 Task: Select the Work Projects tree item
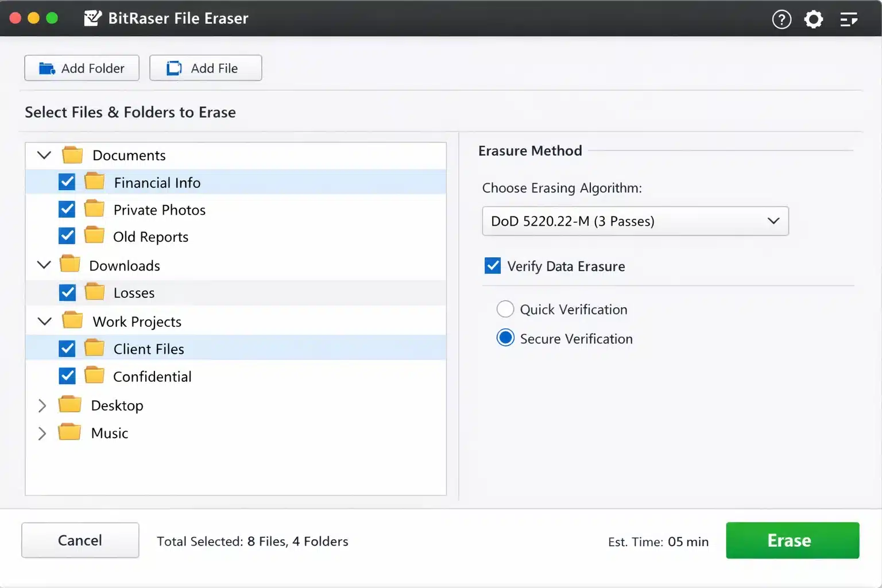pyautogui.click(x=137, y=321)
